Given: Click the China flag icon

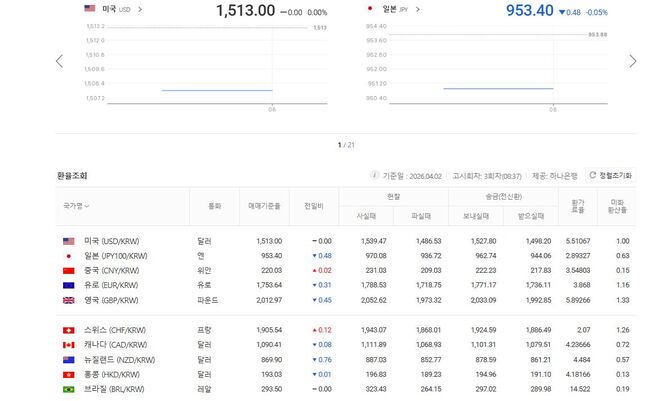Looking at the screenshot, I should (69, 271).
